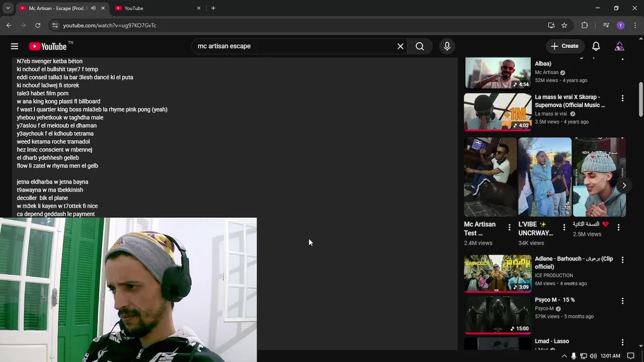Open the Mc Artisan channel link

click(546, 72)
